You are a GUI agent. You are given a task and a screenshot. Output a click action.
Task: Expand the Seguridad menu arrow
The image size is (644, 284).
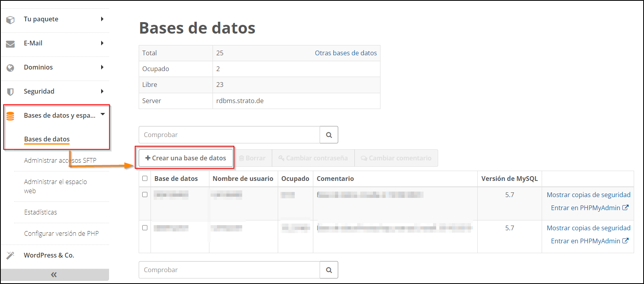tap(102, 91)
